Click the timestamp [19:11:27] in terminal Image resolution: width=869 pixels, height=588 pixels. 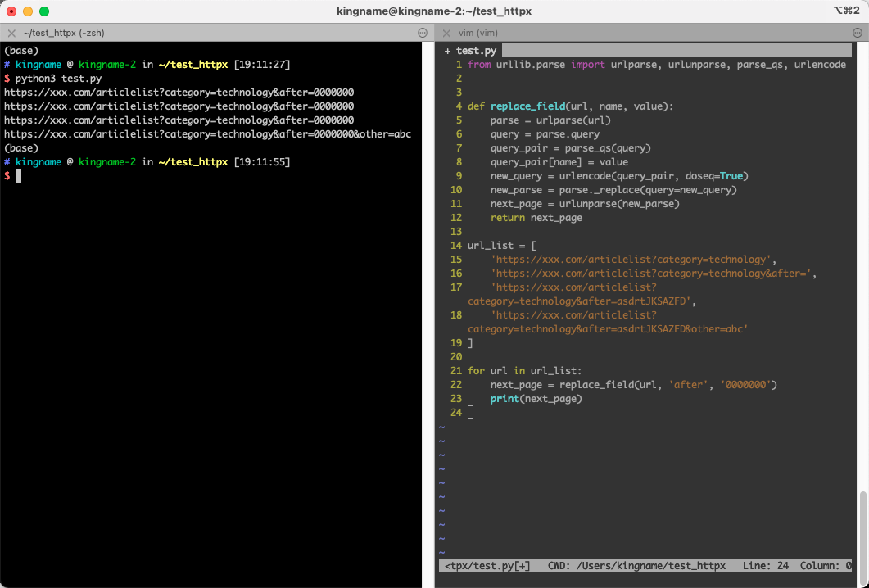click(261, 64)
